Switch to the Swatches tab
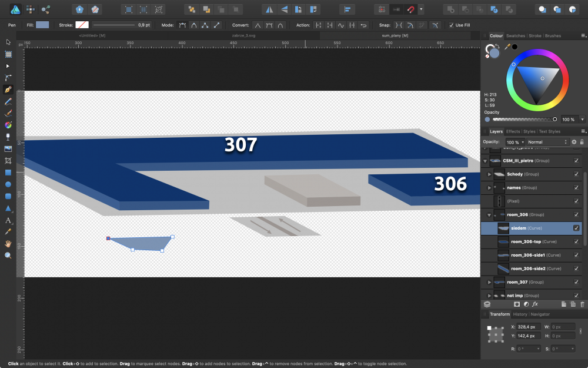This screenshot has width=588, height=368. (516, 36)
